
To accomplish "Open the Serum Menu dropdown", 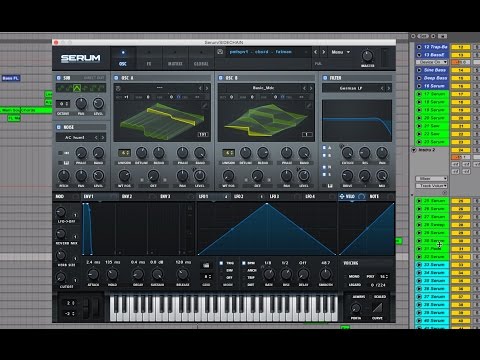I will point(340,52).
